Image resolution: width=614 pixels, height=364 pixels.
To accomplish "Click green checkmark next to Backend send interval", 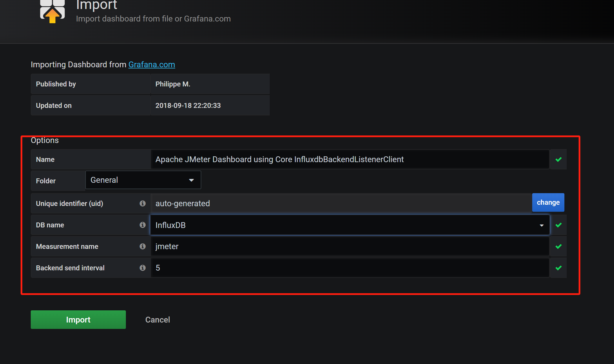I will pyautogui.click(x=559, y=268).
